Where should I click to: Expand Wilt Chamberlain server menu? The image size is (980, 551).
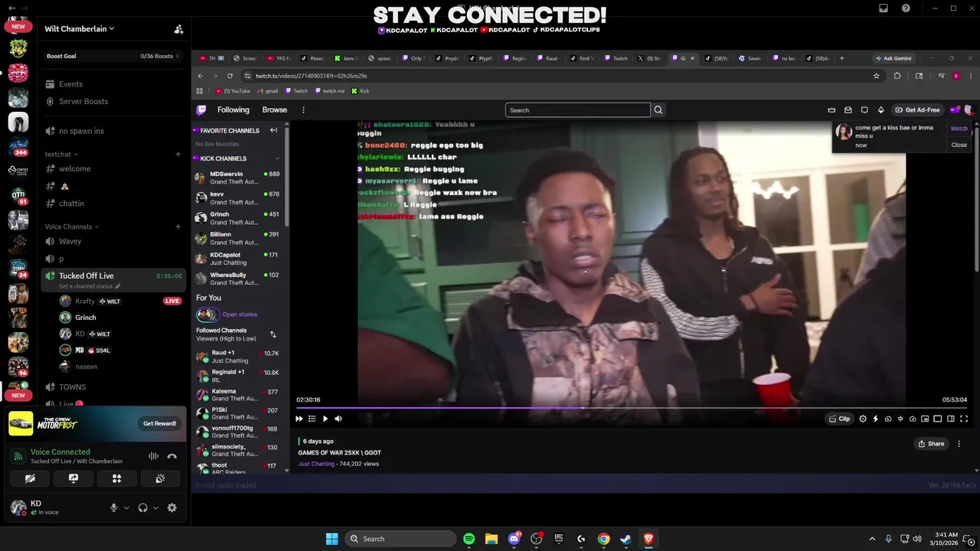(80, 29)
